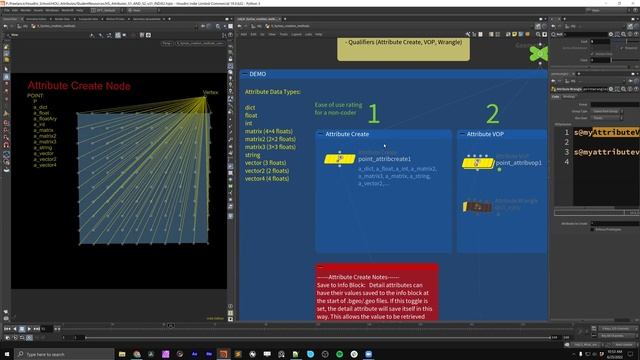Collapse the DEMO network box
Screen dimensions: 640x360
pyautogui.click(x=244, y=74)
